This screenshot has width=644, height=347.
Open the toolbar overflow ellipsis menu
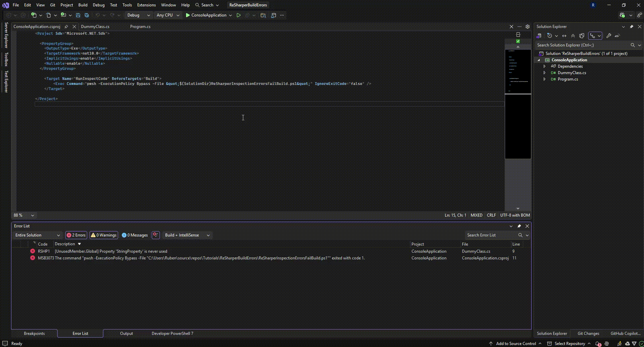(x=282, y=15)
